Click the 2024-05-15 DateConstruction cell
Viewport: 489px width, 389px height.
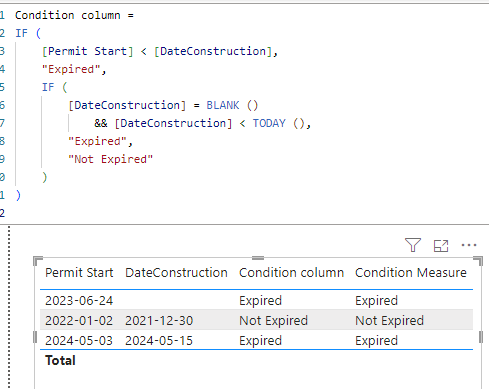coord(159,341)
